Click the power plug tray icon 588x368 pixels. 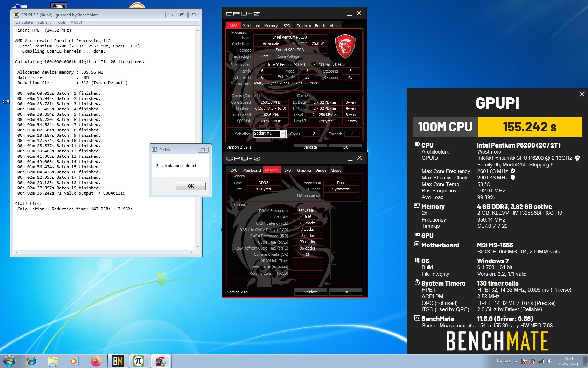click(x=532, y=361)
